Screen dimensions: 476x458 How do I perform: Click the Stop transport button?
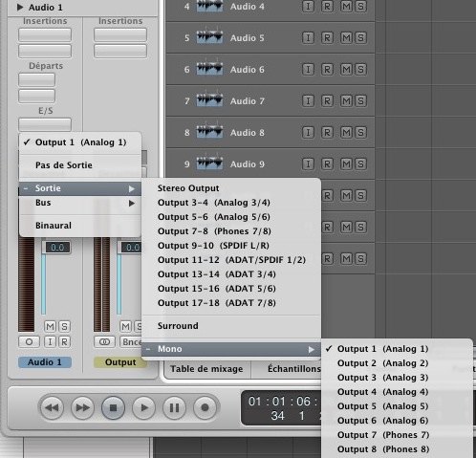(x=113, y=407)
